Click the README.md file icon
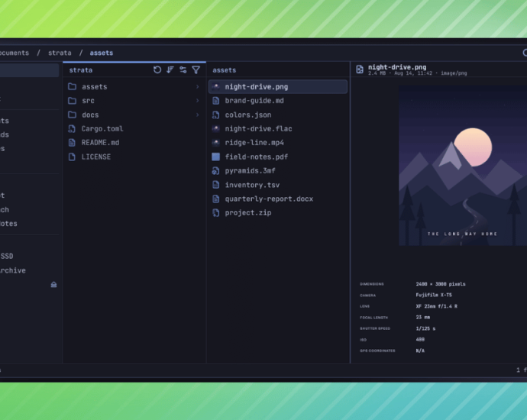 [72, 143]
